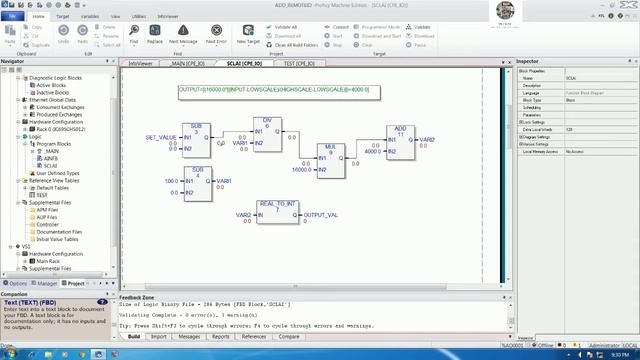
Task: Select Active Blocks in Navigator tree
Action: (51, 85)
